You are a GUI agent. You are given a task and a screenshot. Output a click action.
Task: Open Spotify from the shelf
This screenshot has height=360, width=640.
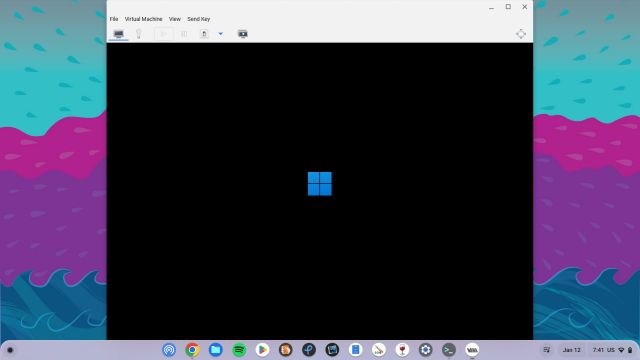pos(239,350)
